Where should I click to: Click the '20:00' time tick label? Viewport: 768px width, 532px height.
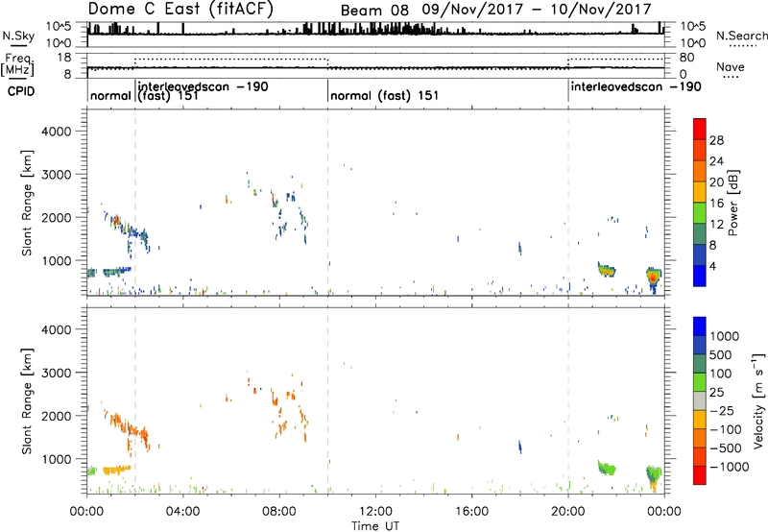(x=567, y=512)
